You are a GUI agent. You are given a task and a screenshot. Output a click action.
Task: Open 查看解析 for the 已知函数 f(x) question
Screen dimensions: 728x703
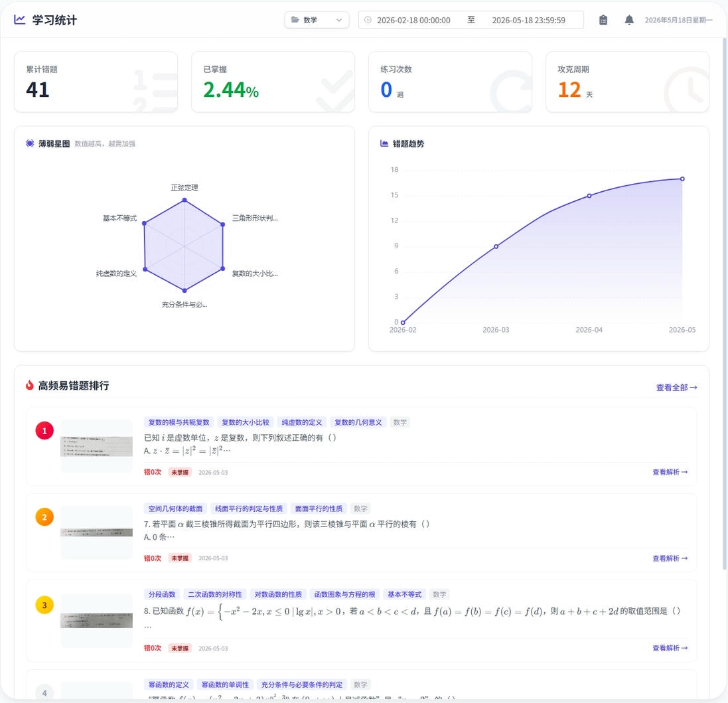pyautogui.click(x=670, y=648)
